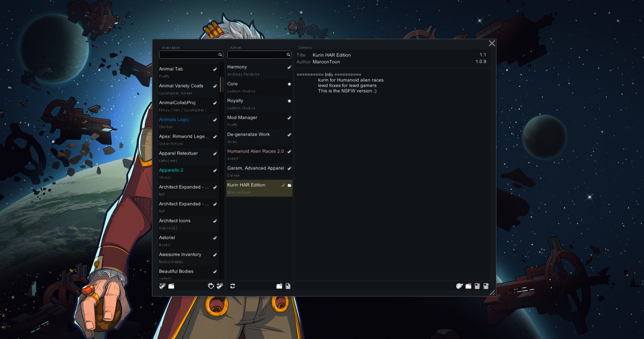This screenshot has height=339, width=644.
Task: Create local copy using folder-plus icon
Action: [279, 286]
